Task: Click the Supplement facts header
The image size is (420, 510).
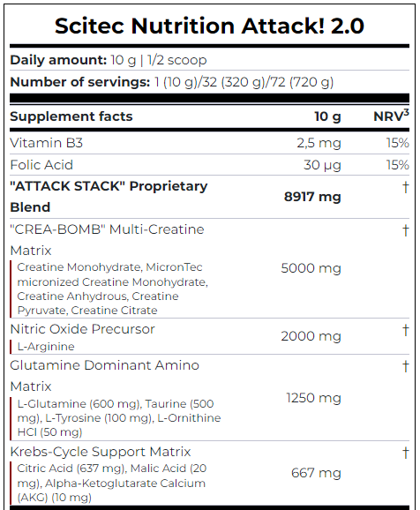Action: (x=71, y=116)
